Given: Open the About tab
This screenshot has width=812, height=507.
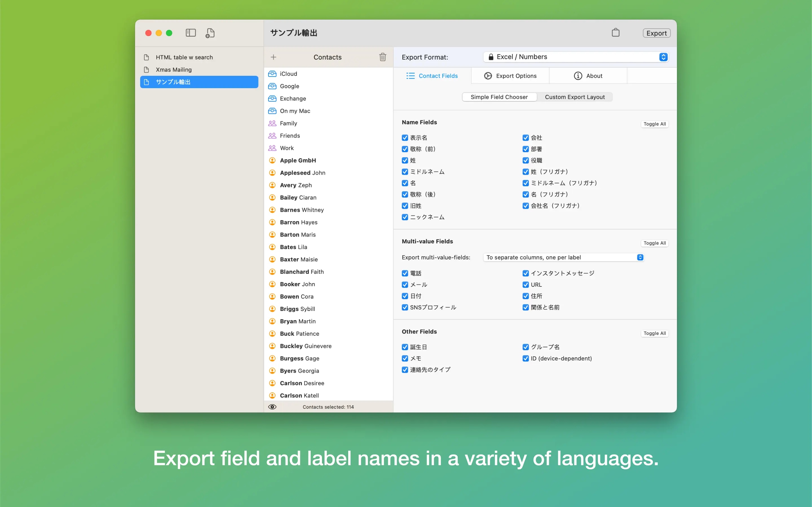Looking at the screenshot, I should coord(588,76).
